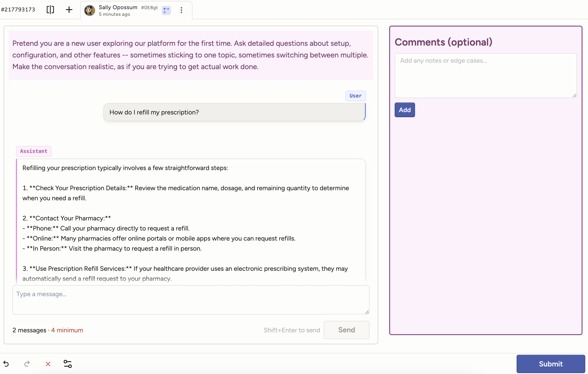
Task: Send the typed message
Action: (346, 330)
